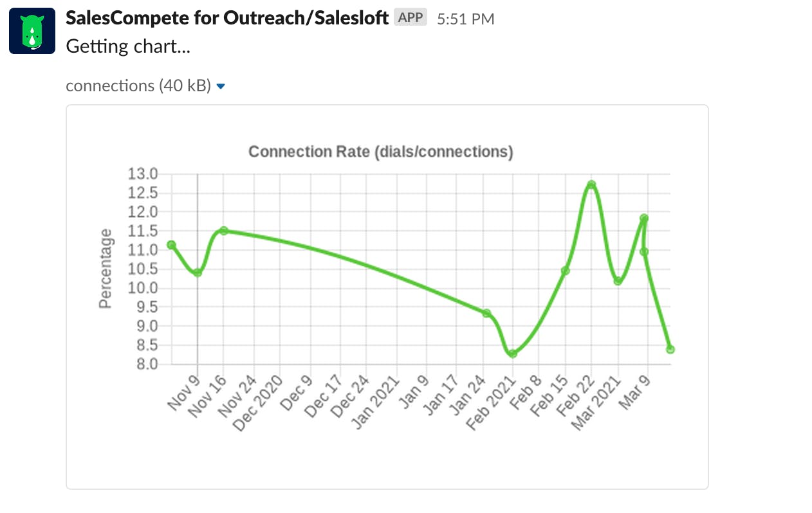Click the Nov 9 data point dip
This screenshot has height=513, width=812.
point(198,273)
